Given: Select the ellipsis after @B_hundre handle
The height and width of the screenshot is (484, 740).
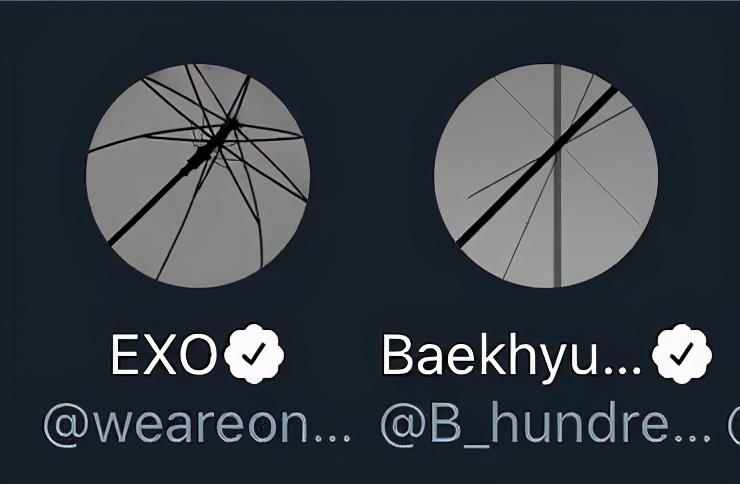Looking at the screenshot, I should coord(693,438).
